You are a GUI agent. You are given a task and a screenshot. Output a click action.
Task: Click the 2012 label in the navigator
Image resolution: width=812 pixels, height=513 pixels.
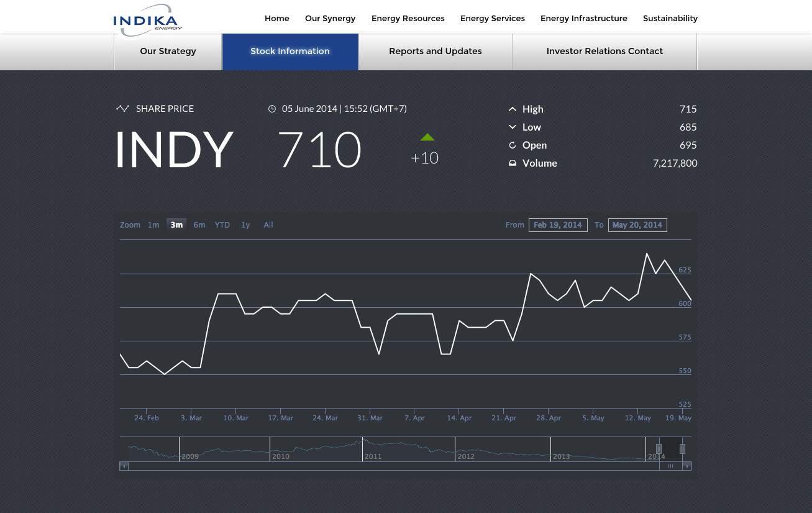point(466,456)
